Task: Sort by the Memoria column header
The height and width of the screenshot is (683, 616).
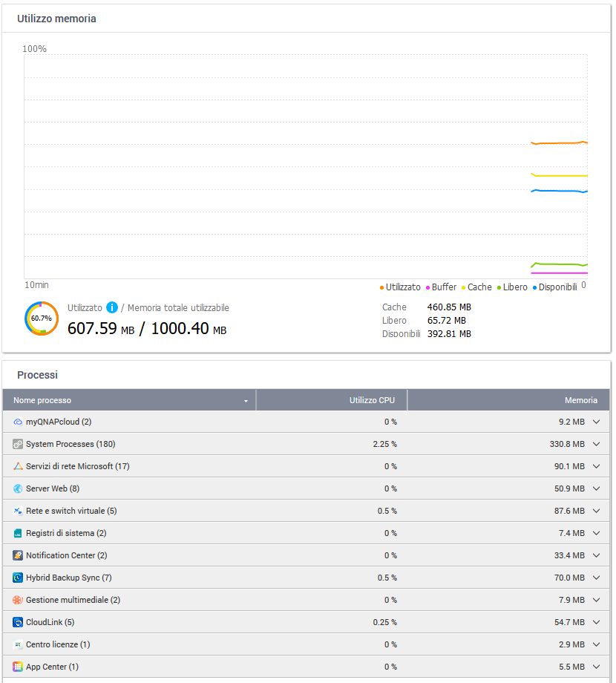Action: coord(580,400)
